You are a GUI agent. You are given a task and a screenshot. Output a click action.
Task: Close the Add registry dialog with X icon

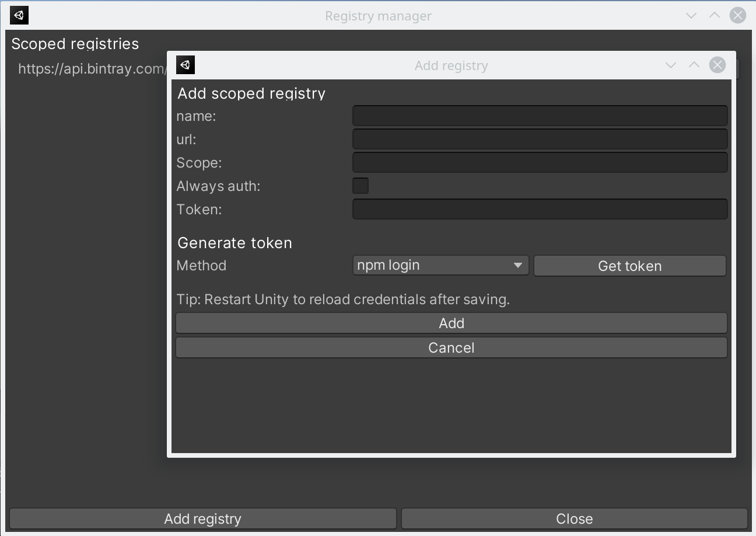(x=717, y=65)
